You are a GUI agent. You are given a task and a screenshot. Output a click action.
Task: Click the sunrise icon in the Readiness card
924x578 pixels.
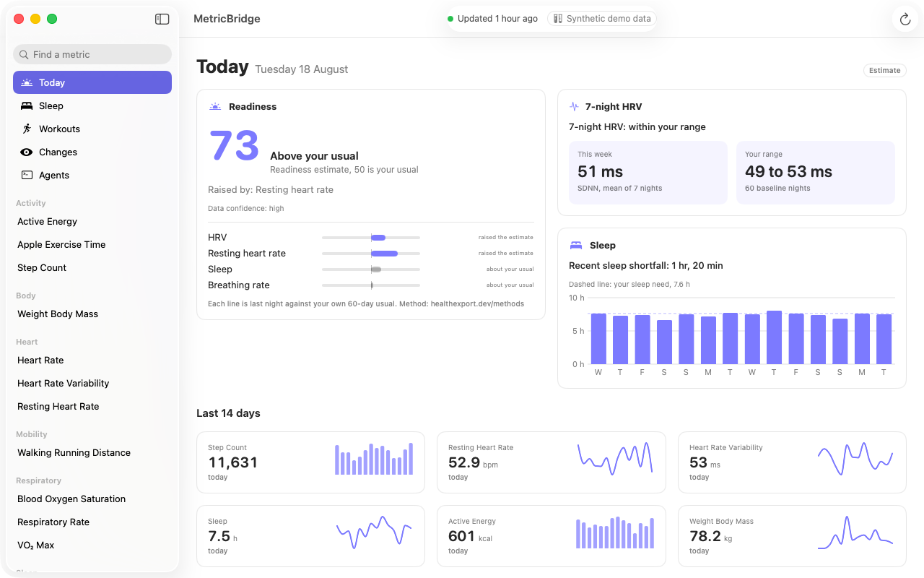215,106
